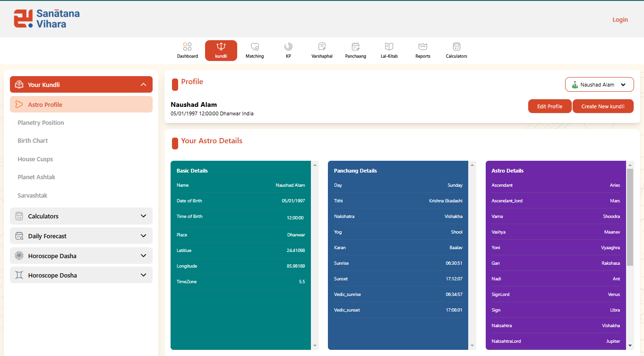Open the Naushad Alam profile dropdown
Image resolution: width=644 pixels, height=356 pixels.
(600, 85)
